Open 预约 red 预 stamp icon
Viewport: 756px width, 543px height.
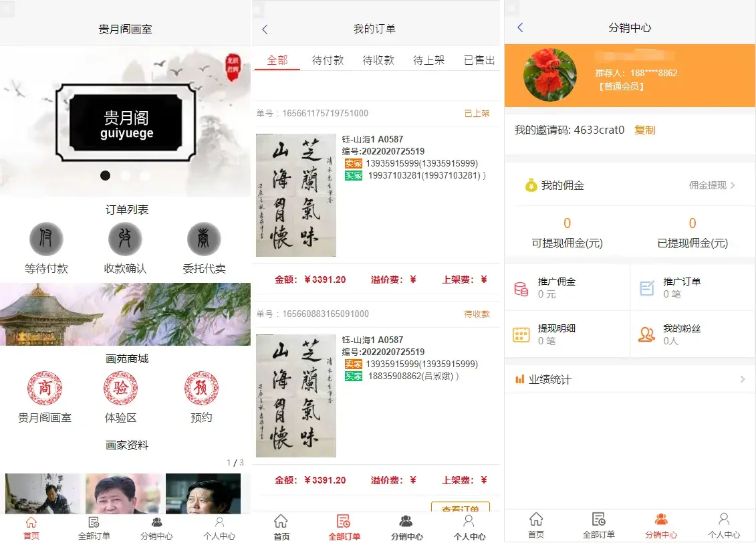201,388
